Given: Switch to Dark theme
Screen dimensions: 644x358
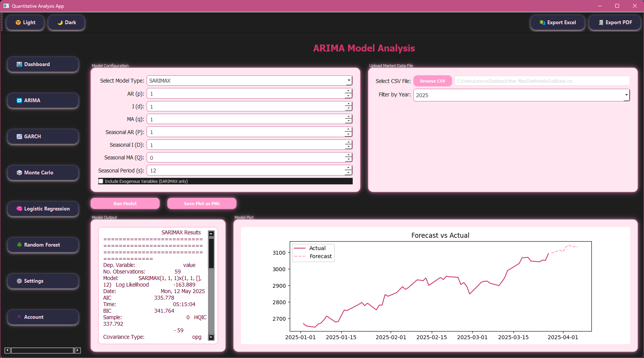Looking at the screenshot, I should click(x=66, y=23).
